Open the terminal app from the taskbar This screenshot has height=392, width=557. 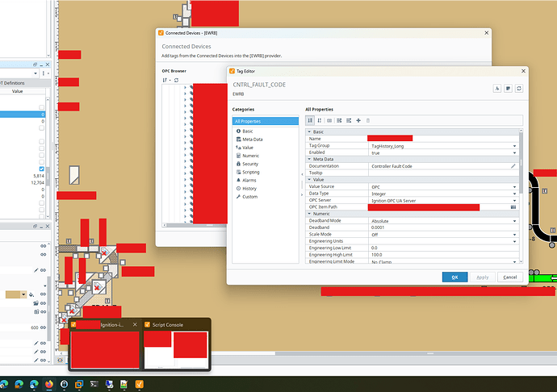click(94, 384)
